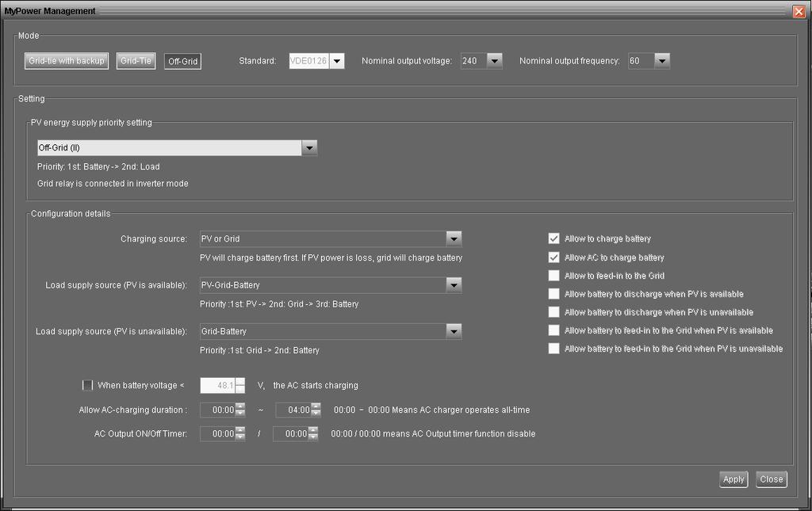Close the MyPower Management window with the red X
This screenshot has height=511, width=812.
pos(799,11)
